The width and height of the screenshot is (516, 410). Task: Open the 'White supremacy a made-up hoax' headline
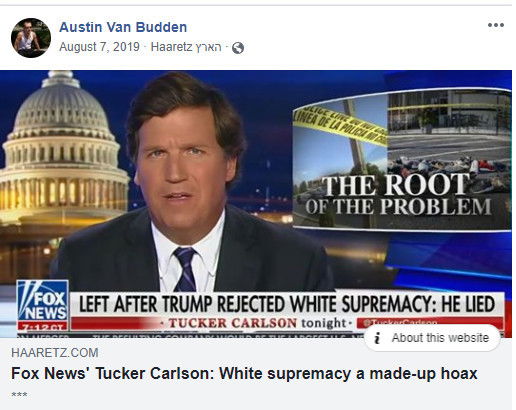tap(244, 373)
